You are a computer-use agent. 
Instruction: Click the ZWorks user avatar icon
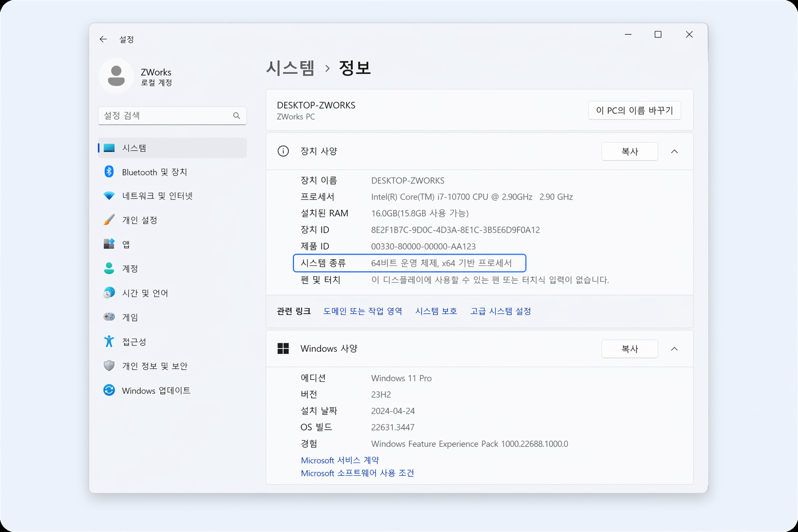[116, 76]
